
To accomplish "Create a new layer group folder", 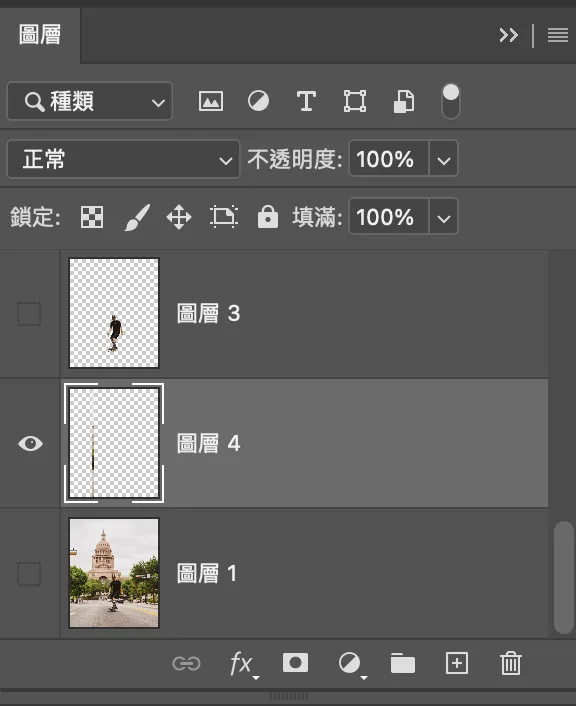I will click(403, 663).
